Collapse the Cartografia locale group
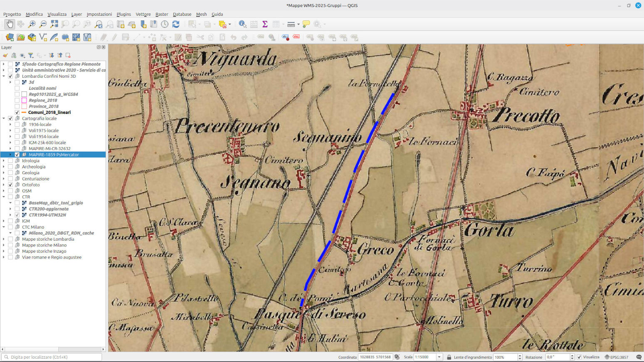 click(x=4, y=118)
